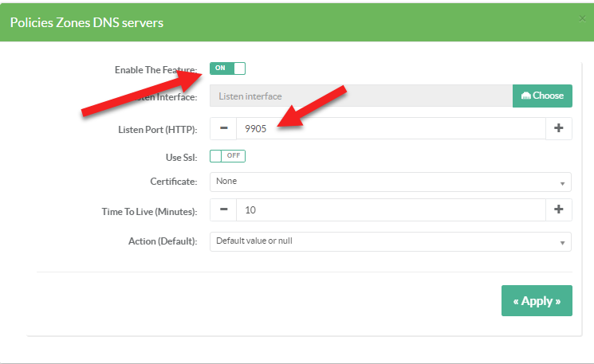
Task: Click the Time To Live field showing 10
Action: [391, 209]
